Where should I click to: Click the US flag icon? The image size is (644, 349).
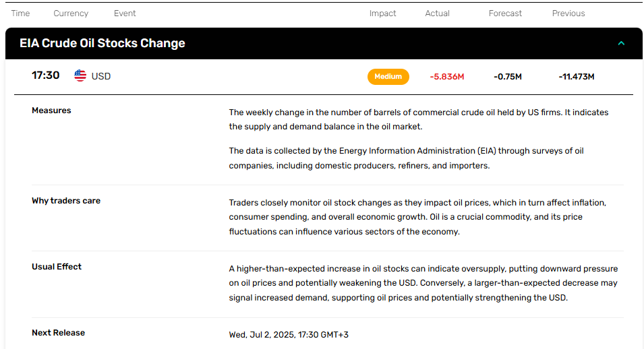(80, 75)
